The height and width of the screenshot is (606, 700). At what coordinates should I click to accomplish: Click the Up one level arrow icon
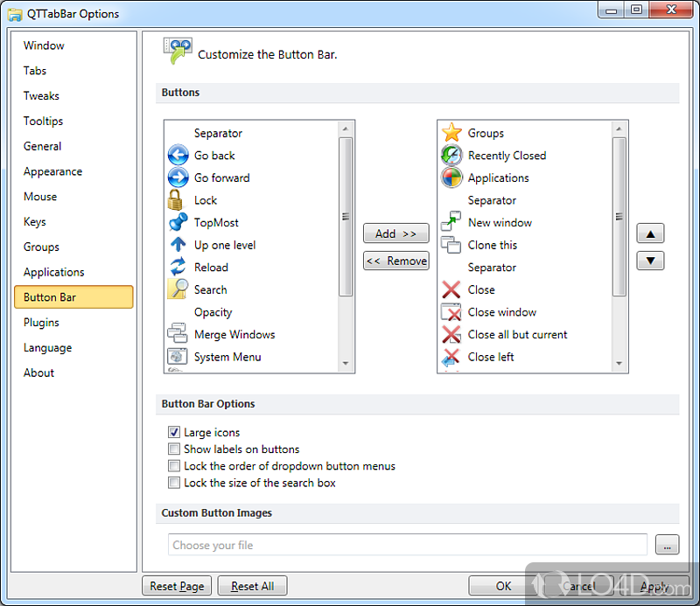pos(178,244)
